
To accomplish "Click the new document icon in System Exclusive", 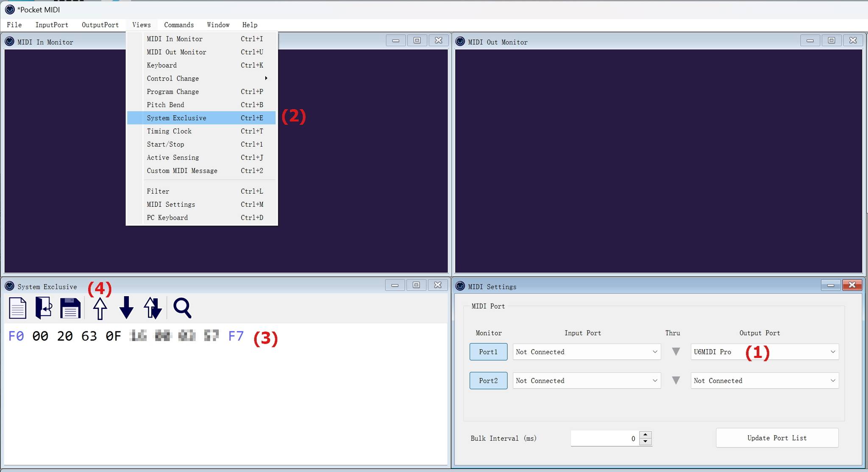I will [x=17, y=308].
